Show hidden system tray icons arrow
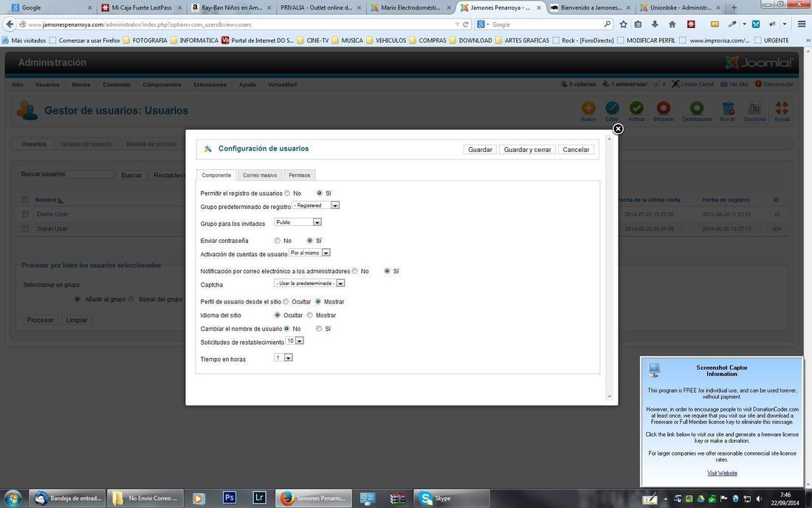The image size is (812, 508). [665, 499]
